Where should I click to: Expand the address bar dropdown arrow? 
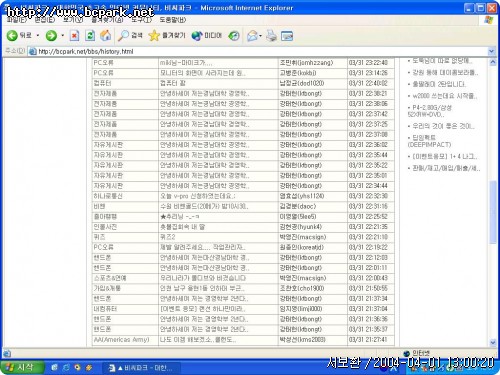click(491, 51)
